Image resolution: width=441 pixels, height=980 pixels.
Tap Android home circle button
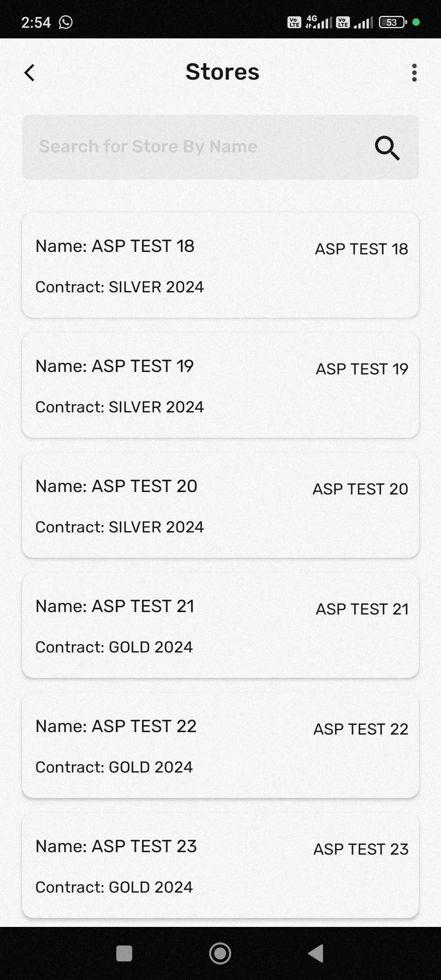pyautogui.click(x=220, y=954)
